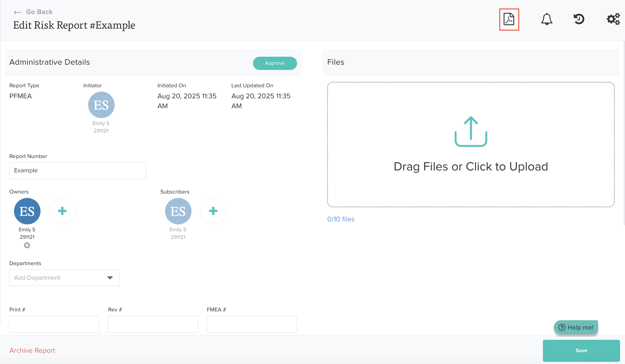
Task: Click into the Rev # field
Action: click(153, 324)
